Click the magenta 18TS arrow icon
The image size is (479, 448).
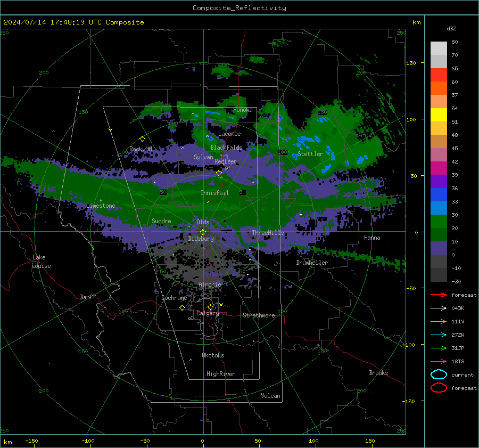click(x=439, y=362)
